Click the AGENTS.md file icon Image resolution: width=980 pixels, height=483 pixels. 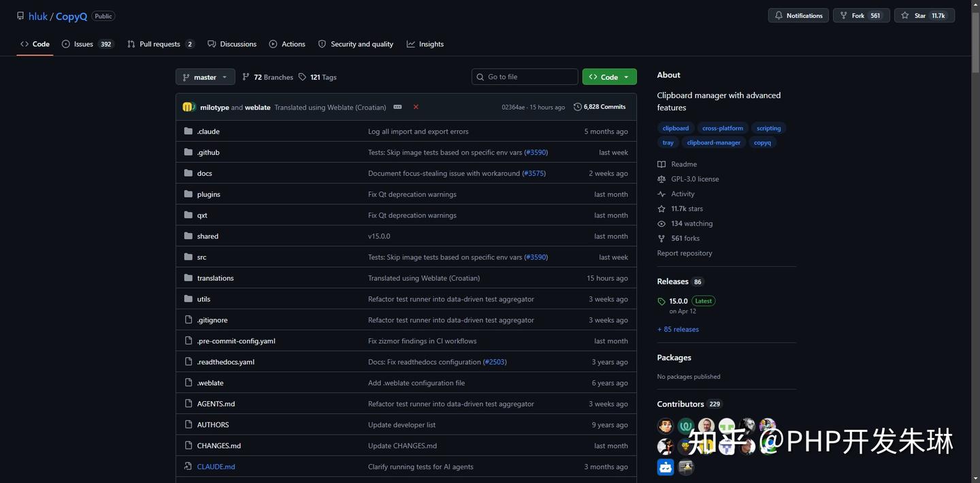pos(189,404)
